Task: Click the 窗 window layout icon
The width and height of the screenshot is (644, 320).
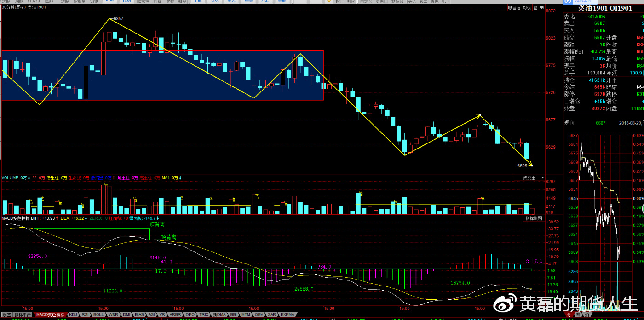Action: click(536, 7)
